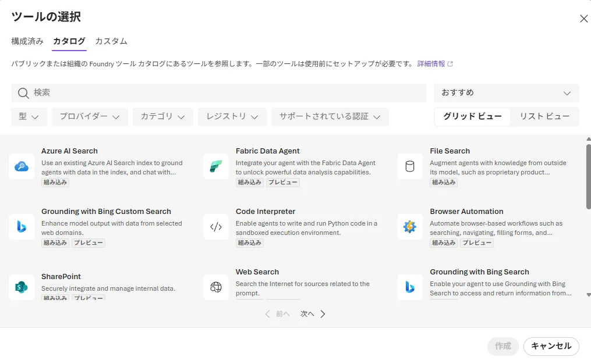Click the Code Interpreter brackets icon

click(216, 227)
